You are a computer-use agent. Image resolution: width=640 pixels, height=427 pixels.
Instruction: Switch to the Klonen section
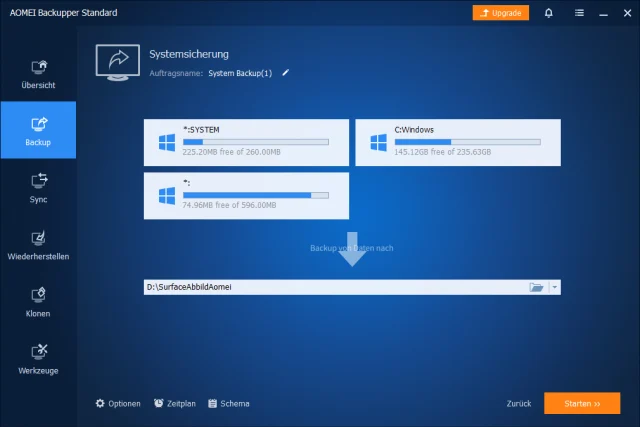click(x=38, y=301)
